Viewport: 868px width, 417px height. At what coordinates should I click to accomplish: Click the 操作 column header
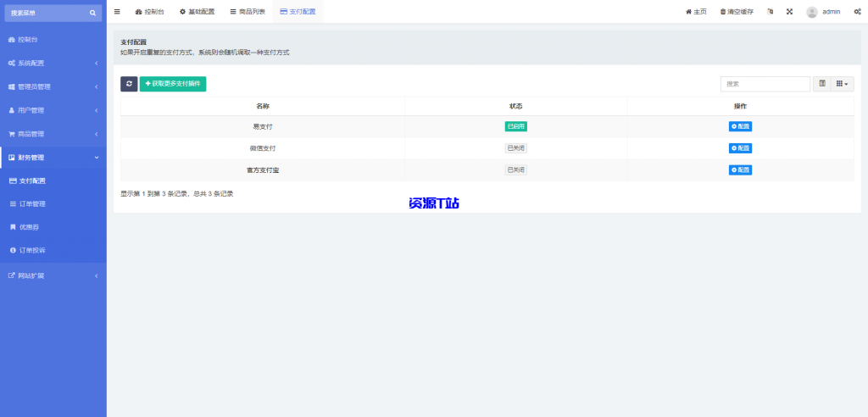point(740,106)
